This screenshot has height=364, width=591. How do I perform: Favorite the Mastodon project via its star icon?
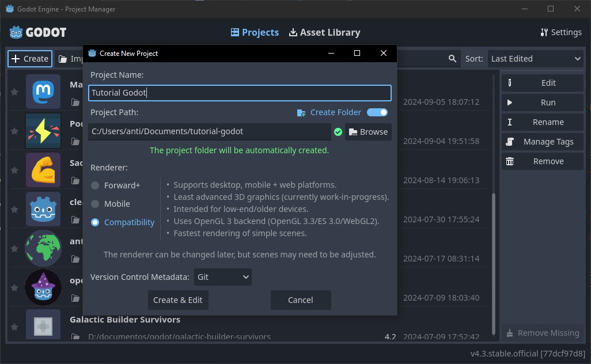pyautogui.click(x=14, y=92)
